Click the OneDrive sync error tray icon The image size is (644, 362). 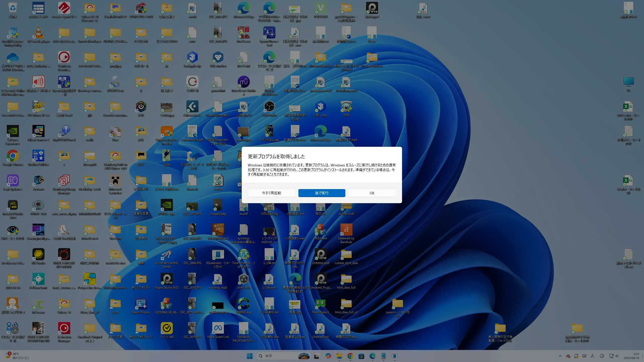coord(568,356)
